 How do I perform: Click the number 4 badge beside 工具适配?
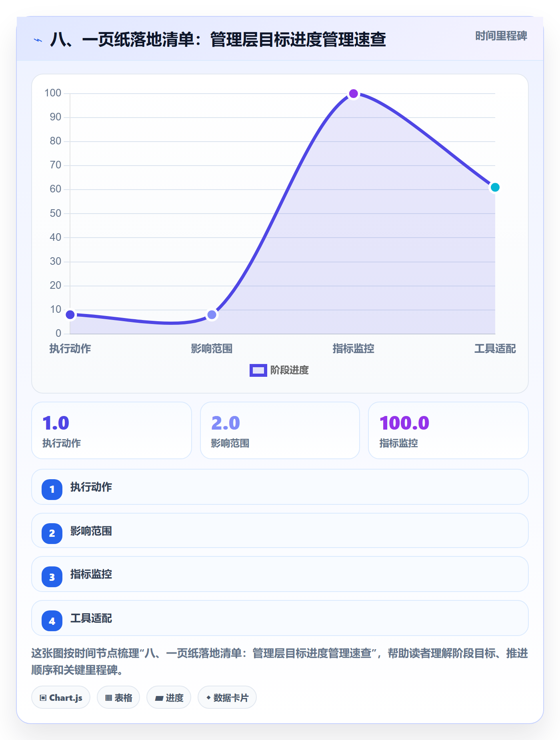(x=52, y=621)
